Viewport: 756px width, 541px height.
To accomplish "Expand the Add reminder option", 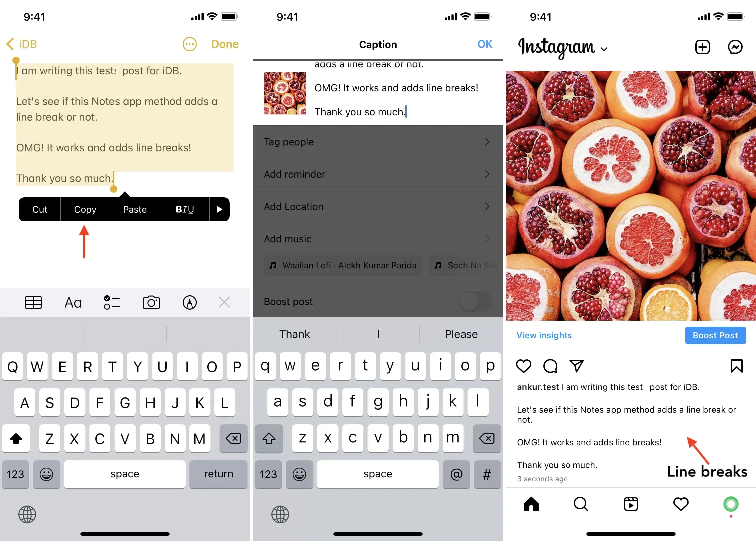I will 377,174.
